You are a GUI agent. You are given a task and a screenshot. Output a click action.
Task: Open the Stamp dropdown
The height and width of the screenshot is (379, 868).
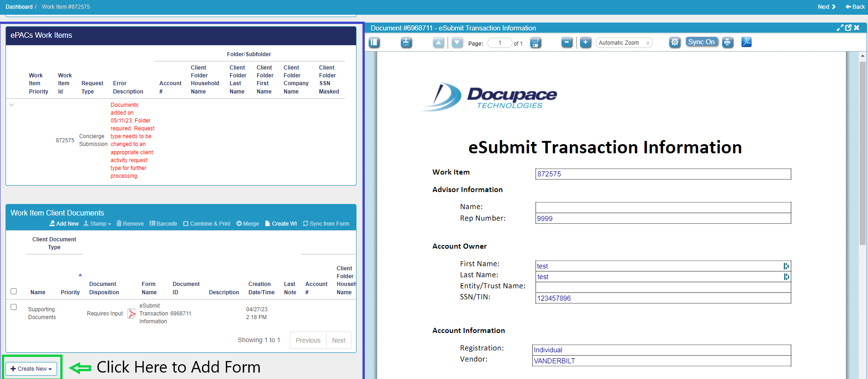tap(97, 224)
